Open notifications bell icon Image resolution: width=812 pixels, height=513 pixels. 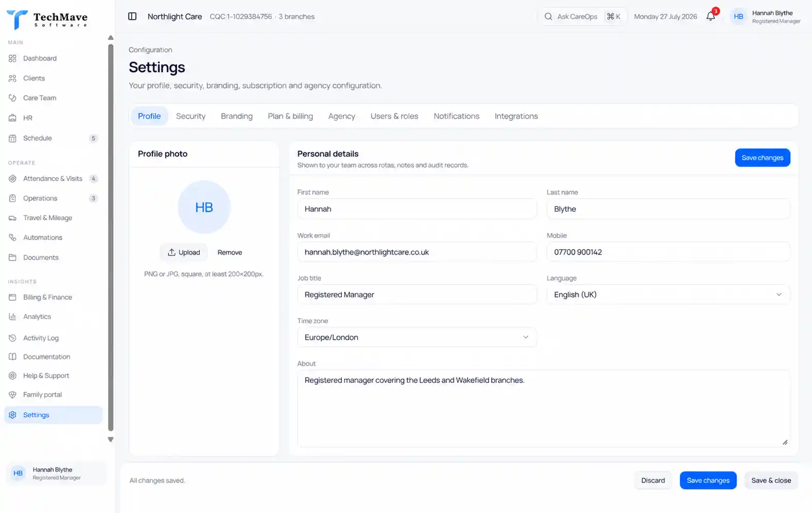click(x=711, y=16)
